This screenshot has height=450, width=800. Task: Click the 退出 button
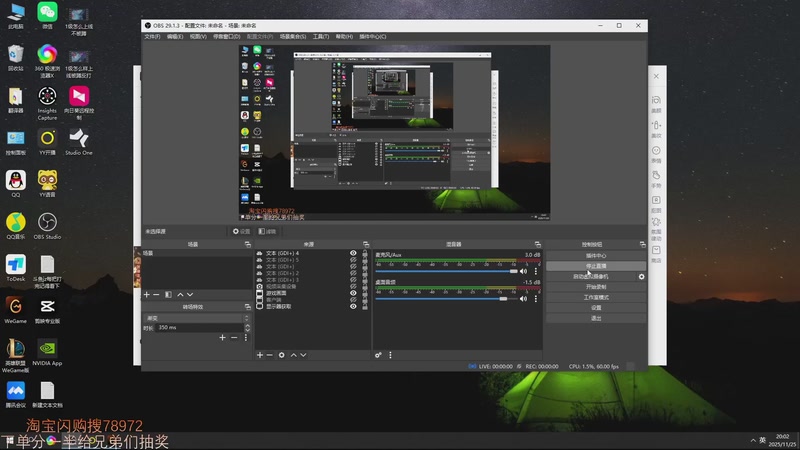[x=596, y=318]
